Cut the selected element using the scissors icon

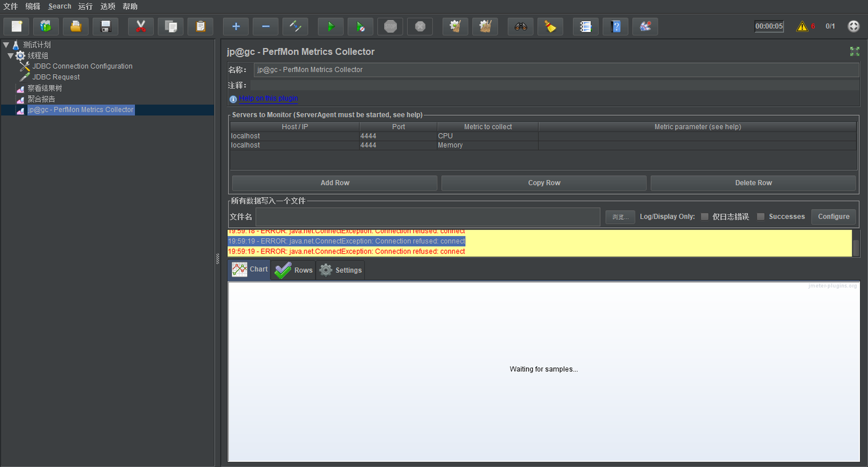(x=140, y=26)
